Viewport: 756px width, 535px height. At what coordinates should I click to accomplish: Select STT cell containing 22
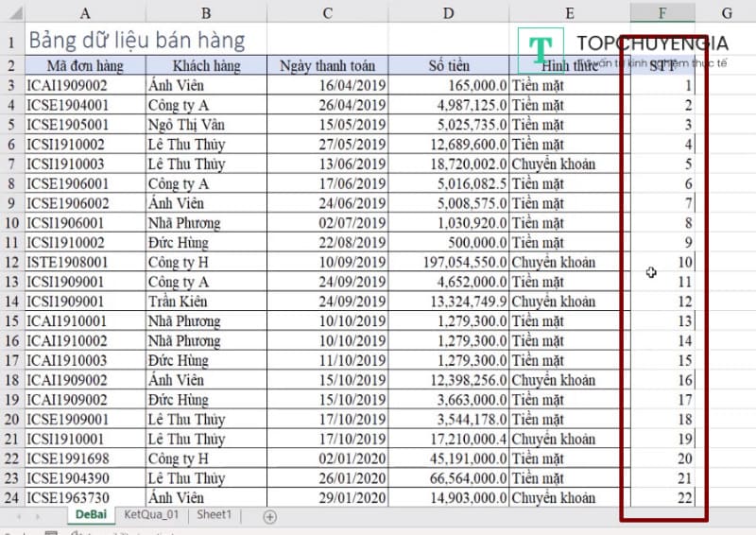click(x=661, y=498)
